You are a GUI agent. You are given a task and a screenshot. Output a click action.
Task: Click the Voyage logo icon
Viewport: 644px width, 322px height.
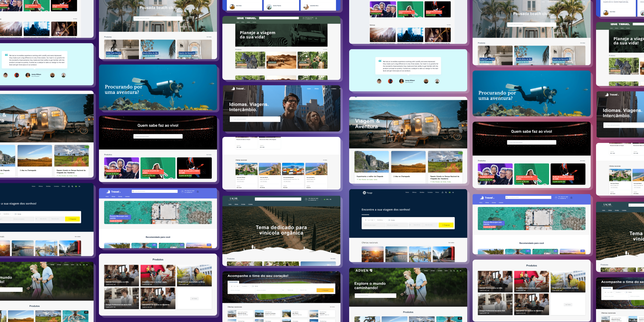pyautogui.click(x=364, y=193)
